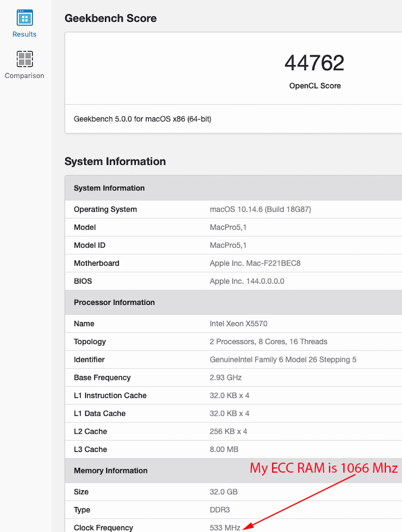Click the 44762 OpenCL score number
402x532 pixels.
pos(314,63)
